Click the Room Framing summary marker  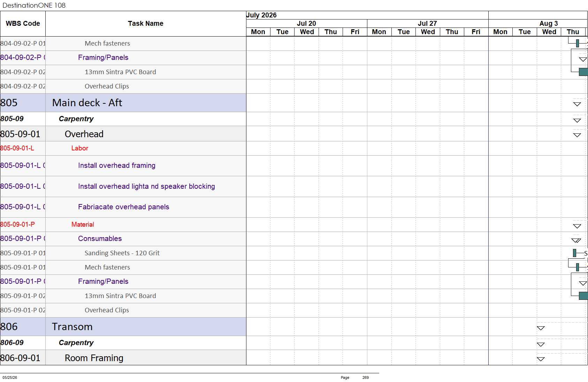[x=541, y=359]
